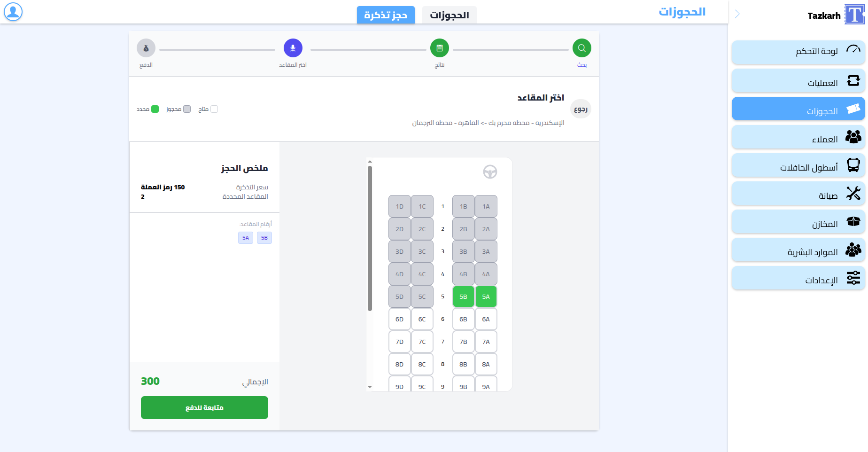Switch to the الحجوزات tab
868x452 pixels.
[x=449, y=15]
